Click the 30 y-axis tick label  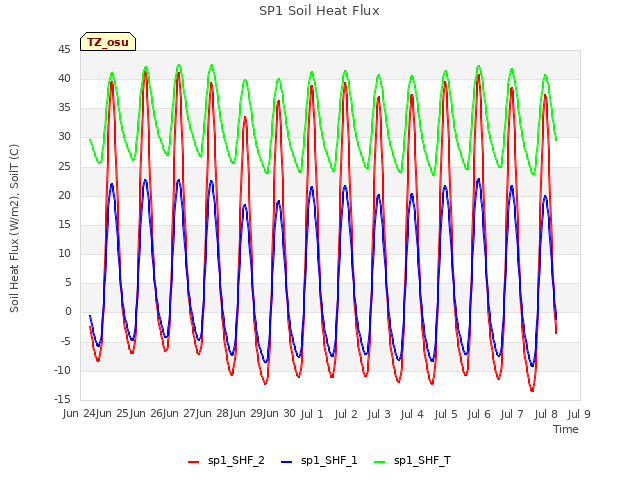coord(64,137)
